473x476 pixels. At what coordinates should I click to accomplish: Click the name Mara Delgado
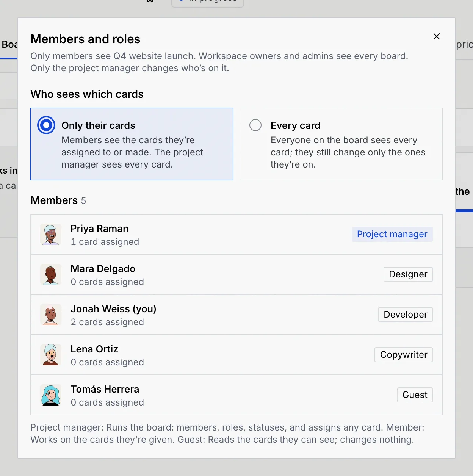pos(103,269)
